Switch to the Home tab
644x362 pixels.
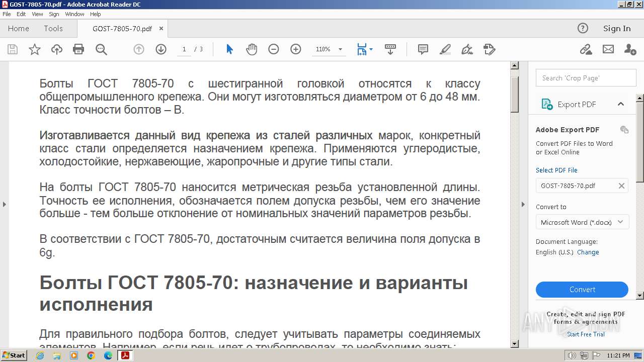coord(19,28)
